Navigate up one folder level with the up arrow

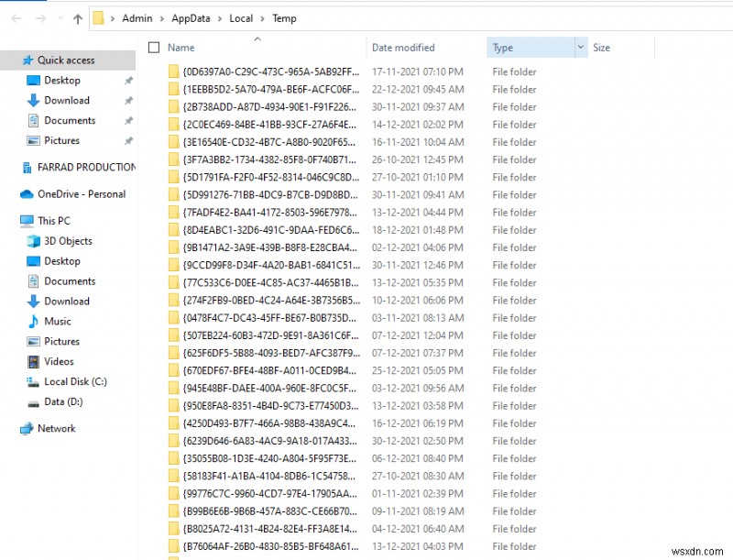coord(78,17)
